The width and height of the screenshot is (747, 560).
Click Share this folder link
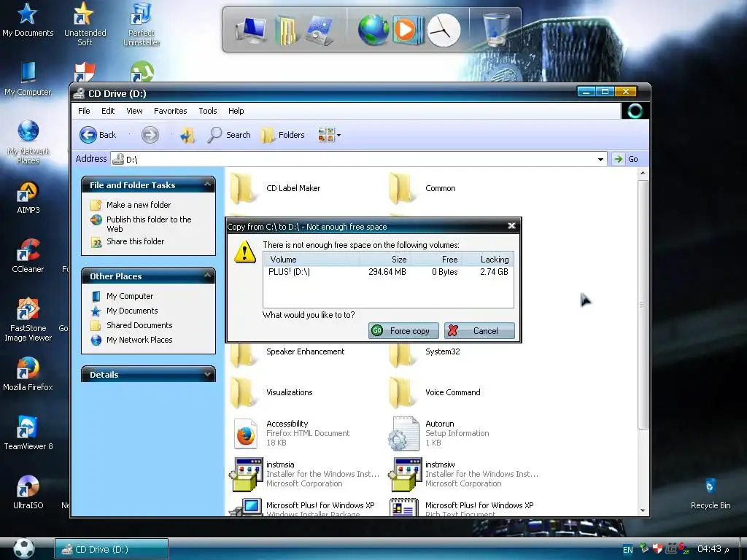135,241
